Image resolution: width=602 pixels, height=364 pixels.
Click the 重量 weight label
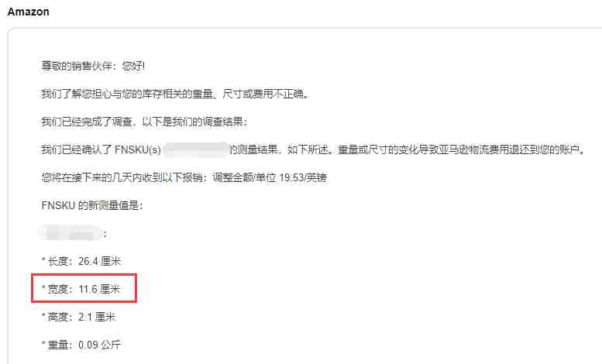point(58,345)
